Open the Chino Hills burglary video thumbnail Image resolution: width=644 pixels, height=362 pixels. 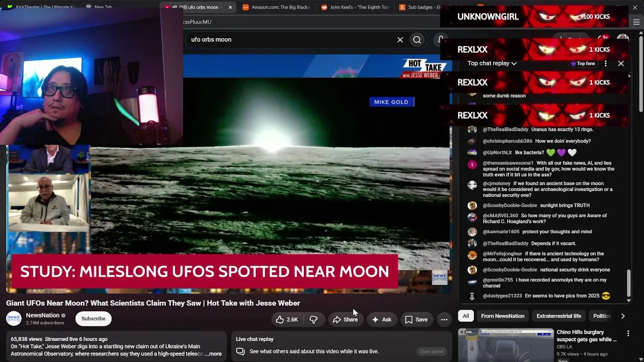pos(506,345)
